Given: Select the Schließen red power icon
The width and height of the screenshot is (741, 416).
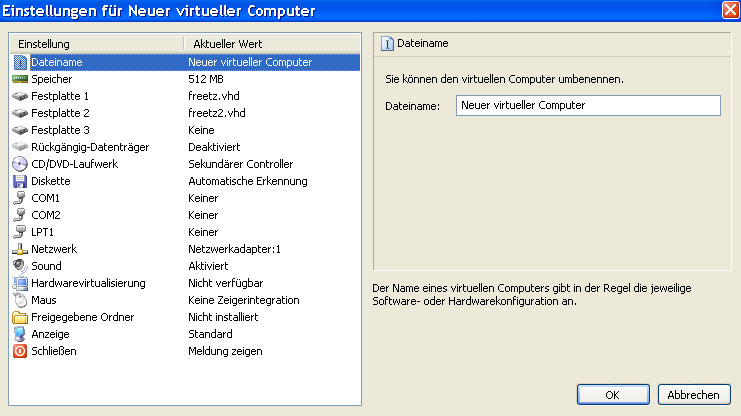Looking at the screenshot, I should [20, 351].
